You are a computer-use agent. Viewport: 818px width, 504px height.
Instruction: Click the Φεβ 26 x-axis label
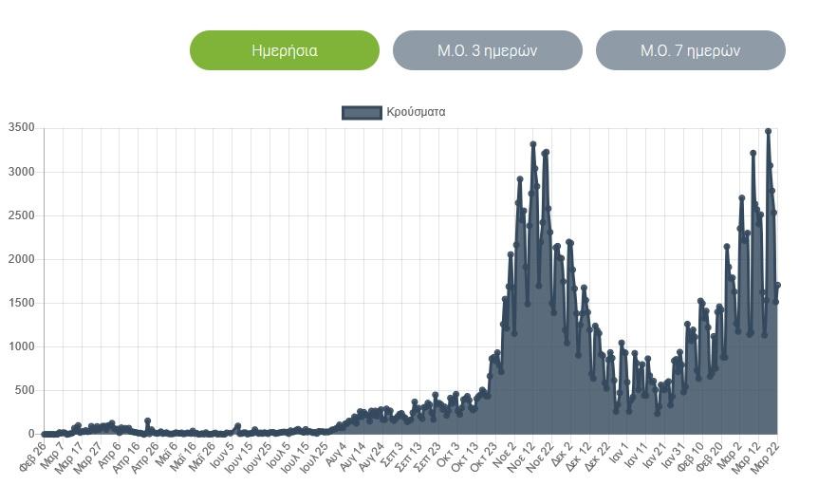coord(33,456)
